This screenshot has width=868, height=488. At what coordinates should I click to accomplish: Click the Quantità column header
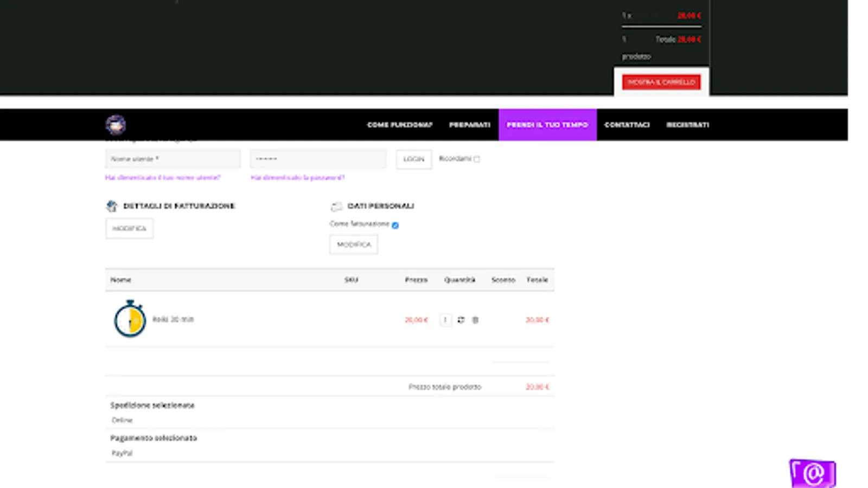coord(459,280)
